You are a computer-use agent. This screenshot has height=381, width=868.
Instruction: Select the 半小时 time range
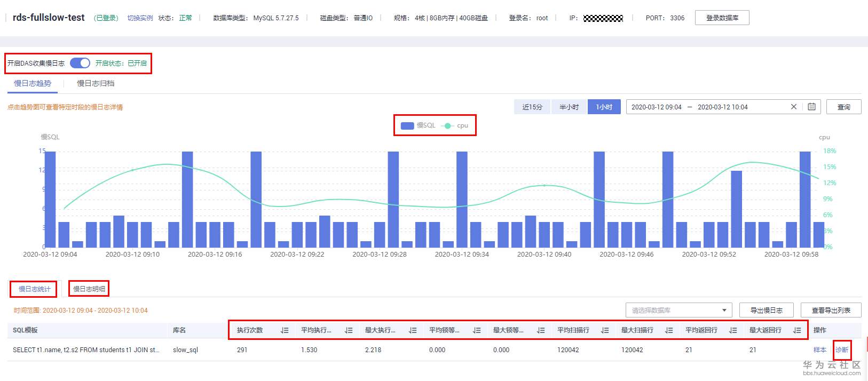click(569, 107)
